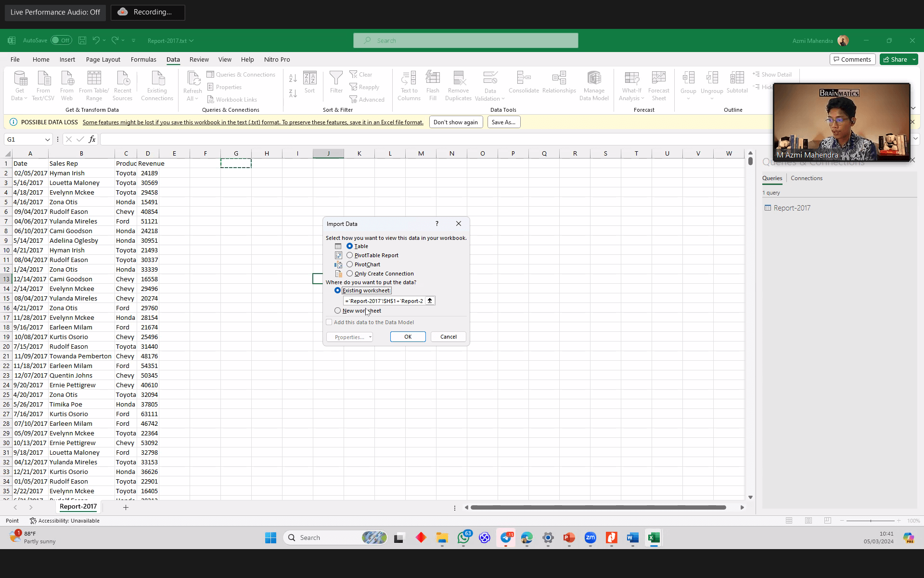Open the Properties dropdown in Import Data

click(x=350, y=337)
